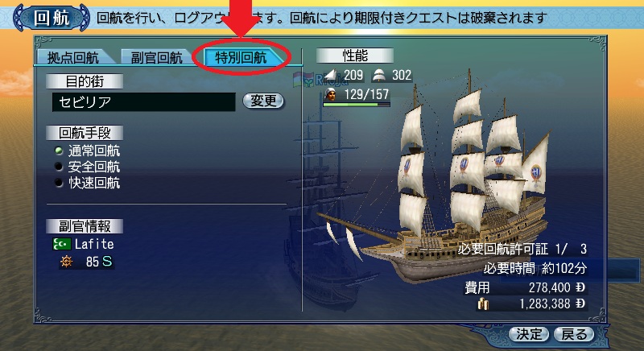The image size is (644, 351).
Task: Click the crew sailor portrait icon
Action: (331, 94)
